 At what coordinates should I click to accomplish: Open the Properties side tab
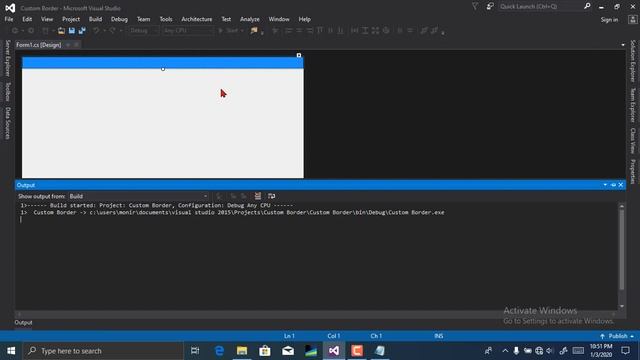pos(633,171)
